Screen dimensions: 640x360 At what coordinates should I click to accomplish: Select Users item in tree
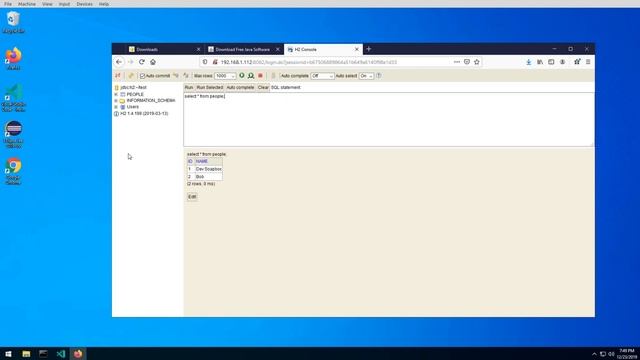pyautogui.click(x=132, y=107)
